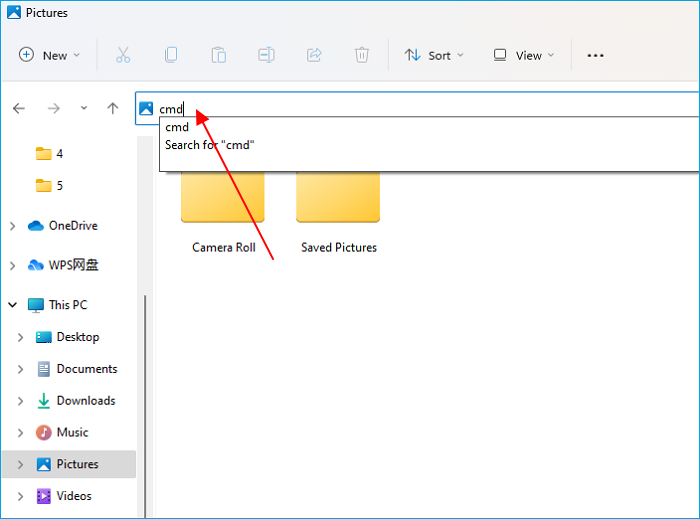Collapse the This PC tree node
Screen dimensions: 700x519
pos(12,305)
